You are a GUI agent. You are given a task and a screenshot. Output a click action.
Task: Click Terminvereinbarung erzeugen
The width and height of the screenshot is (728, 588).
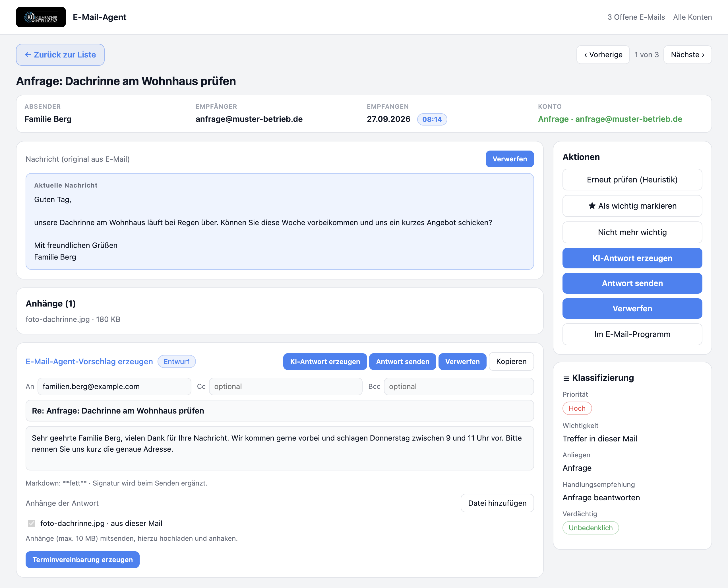(x=82, y=560)
